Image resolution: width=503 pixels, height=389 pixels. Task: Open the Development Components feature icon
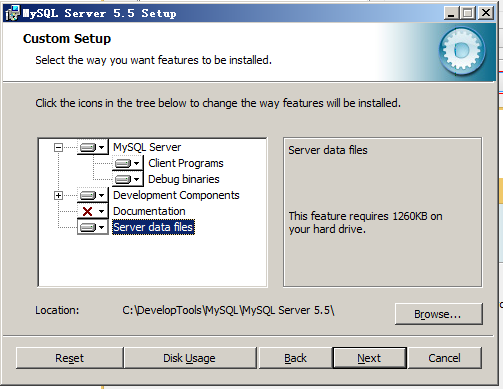(x=93, y=195)
